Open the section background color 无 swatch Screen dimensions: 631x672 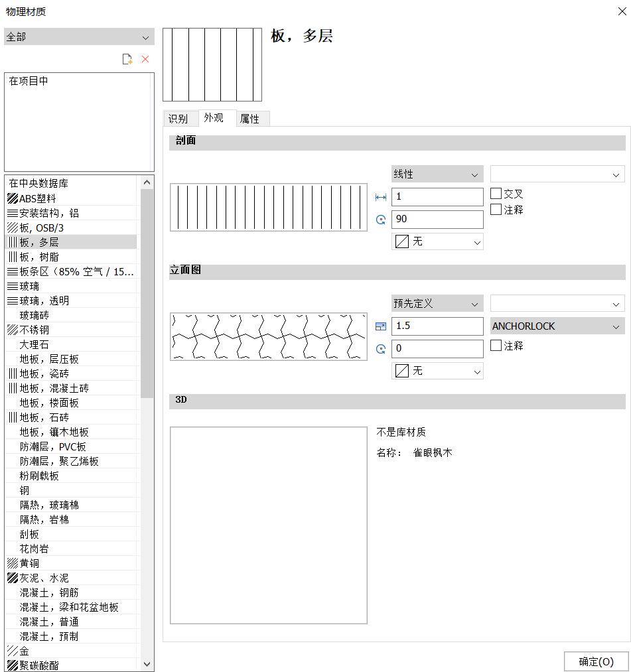click(437, 241)
